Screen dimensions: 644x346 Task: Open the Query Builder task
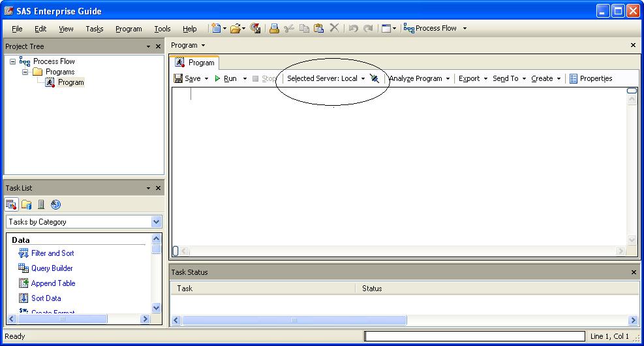point(52,268)
